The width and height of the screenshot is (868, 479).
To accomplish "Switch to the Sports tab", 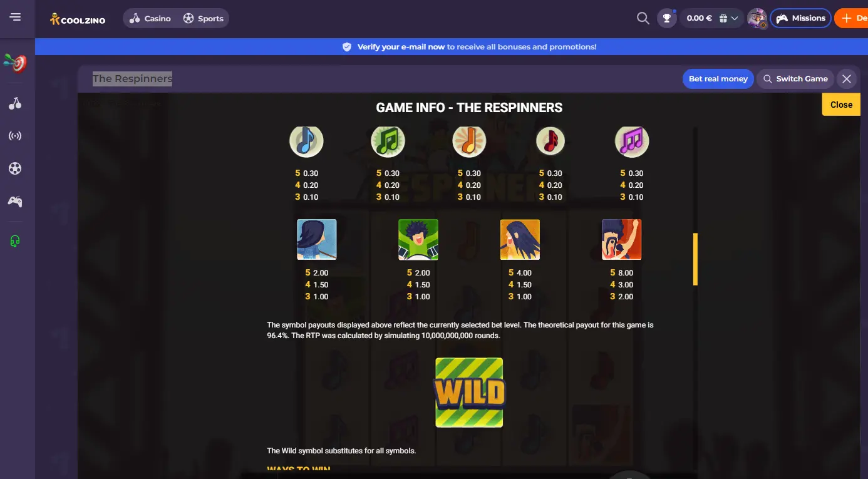I will [203, 18].
